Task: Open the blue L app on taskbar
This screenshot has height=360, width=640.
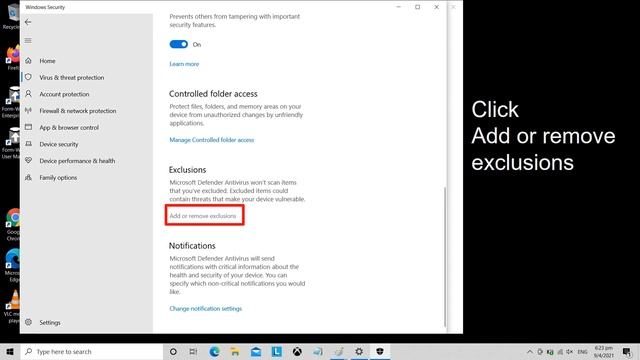Action: (x=276, y=351)
